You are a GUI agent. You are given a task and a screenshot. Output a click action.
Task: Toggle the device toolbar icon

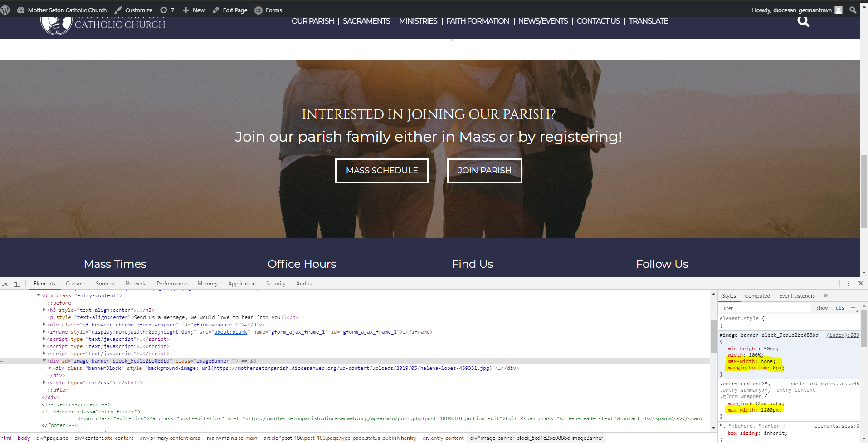[17, 283]
